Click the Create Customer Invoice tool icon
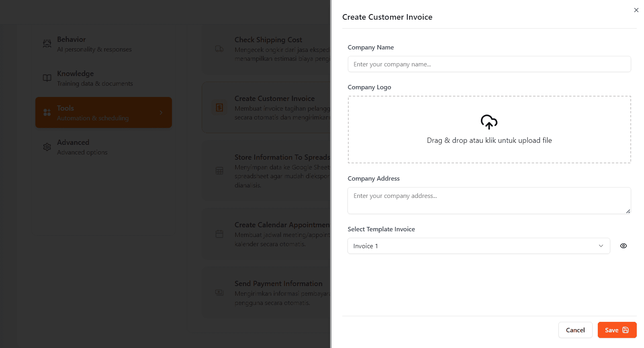644x348 pixels. (219, 107)
